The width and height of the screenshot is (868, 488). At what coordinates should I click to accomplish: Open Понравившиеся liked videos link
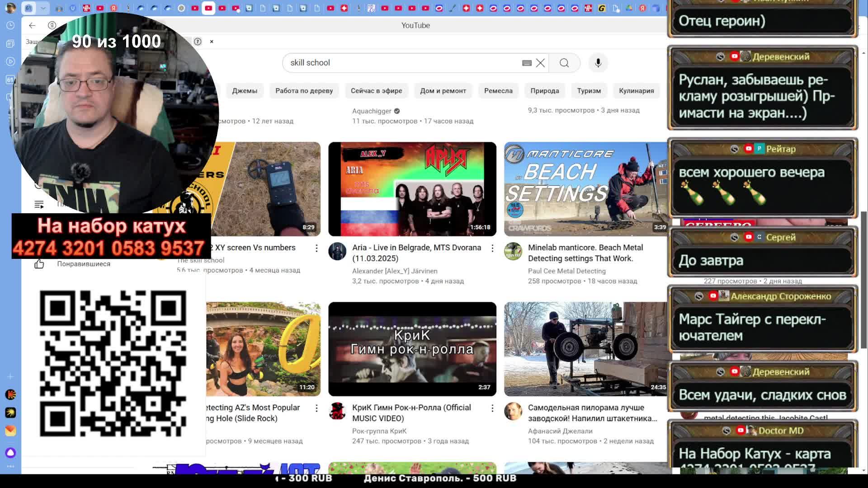pos(83,264)
